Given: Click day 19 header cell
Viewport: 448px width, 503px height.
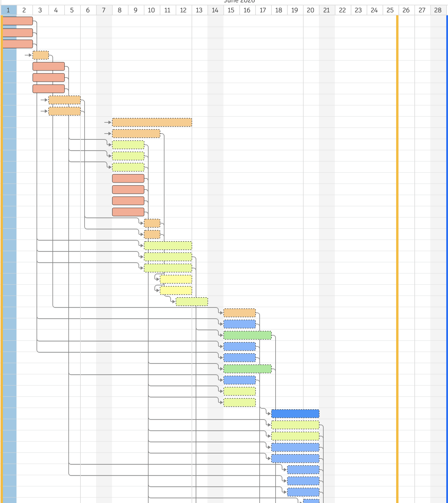Looking at the screenshot, I should [x=295, y=10].
